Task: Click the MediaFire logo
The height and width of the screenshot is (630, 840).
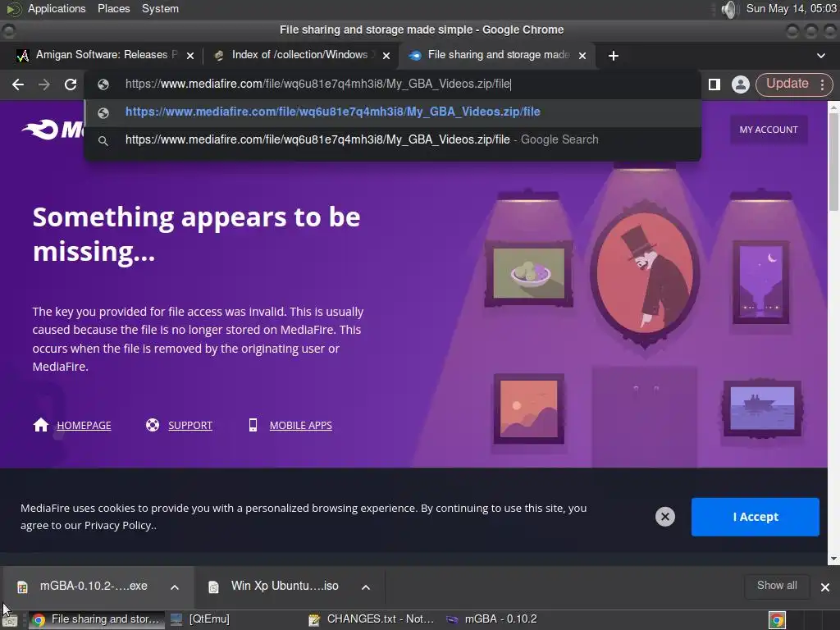Action: tap(52, 129)
